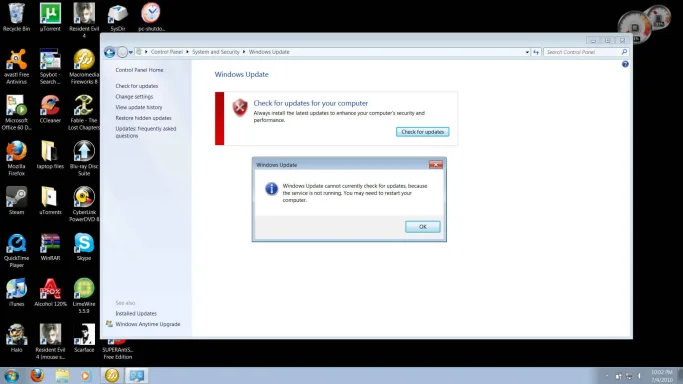Open the CCleaner desktop shortcut
Viewport: 683px width, 384px height.
pos(50,109)
